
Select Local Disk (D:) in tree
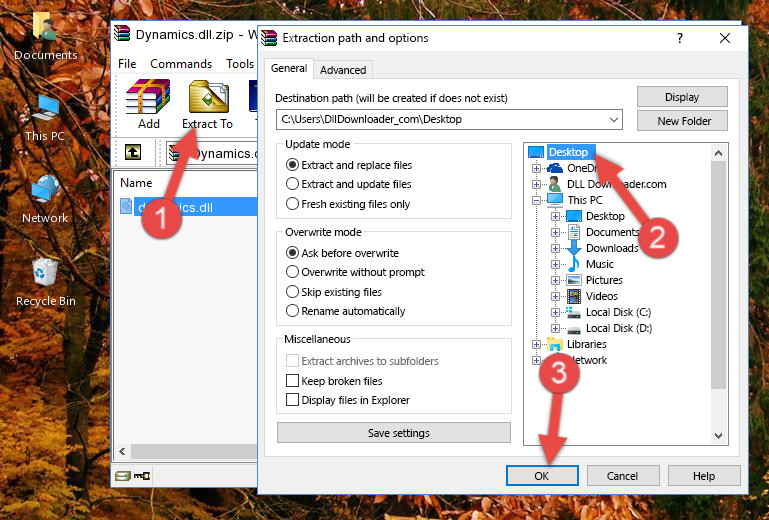click(x=619, y=328)
